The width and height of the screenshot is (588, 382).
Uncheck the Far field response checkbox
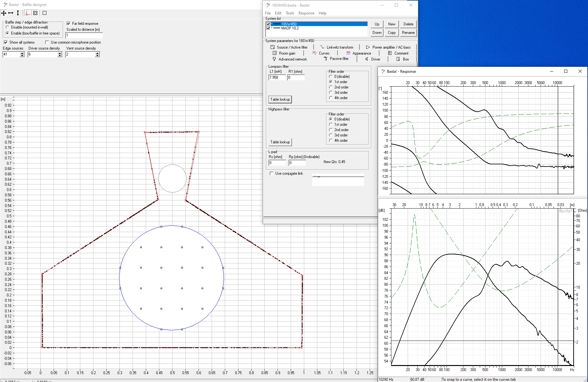coord(68,24)
